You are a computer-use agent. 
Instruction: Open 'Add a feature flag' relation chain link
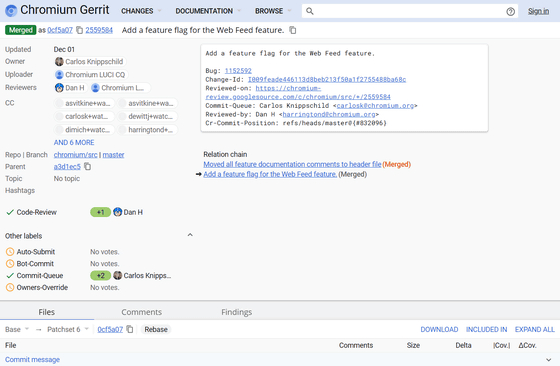point(270,174)
